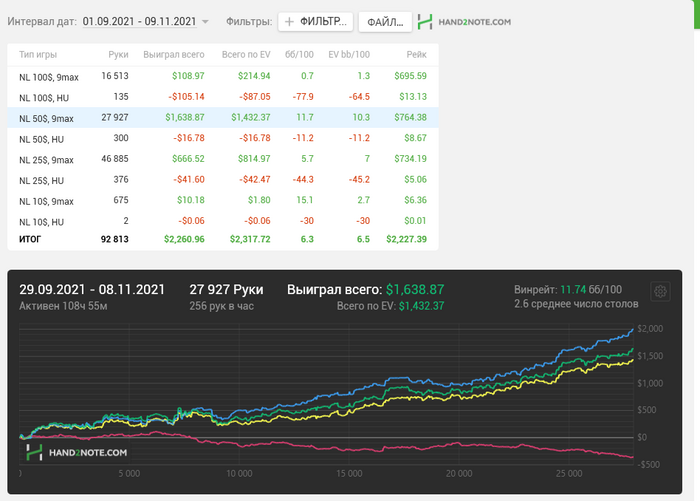Click the Hand2Note logo in header
700x501 pixels.
[465, 21]
